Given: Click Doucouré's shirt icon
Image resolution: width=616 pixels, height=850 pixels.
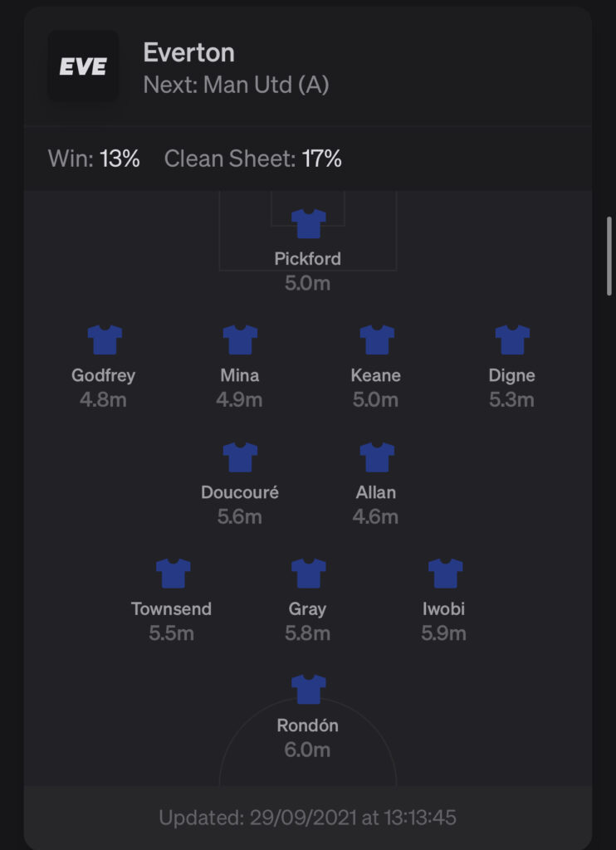Looking at the screenshot, I should coord(240,457).
